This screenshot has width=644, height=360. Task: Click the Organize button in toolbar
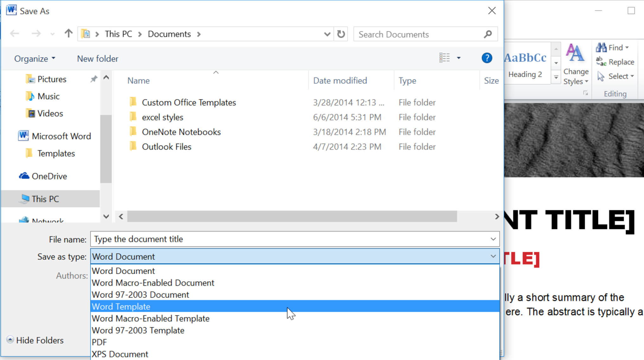point(35,58)
